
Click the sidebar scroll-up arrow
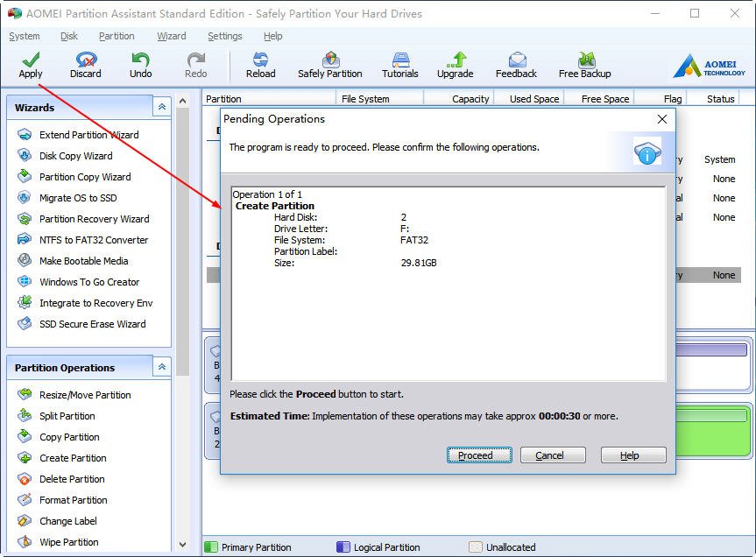tap(183, 101)
